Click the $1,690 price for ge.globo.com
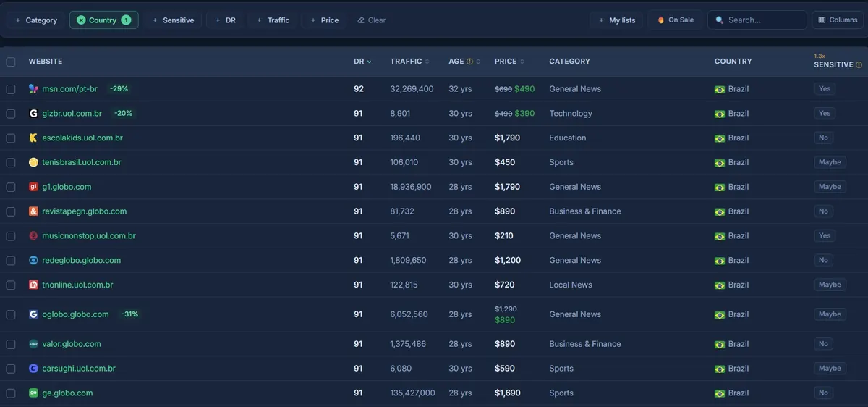 507,393
